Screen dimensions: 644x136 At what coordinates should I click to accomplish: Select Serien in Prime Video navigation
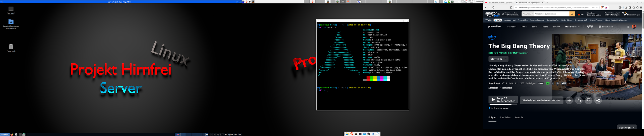point(535,27)
